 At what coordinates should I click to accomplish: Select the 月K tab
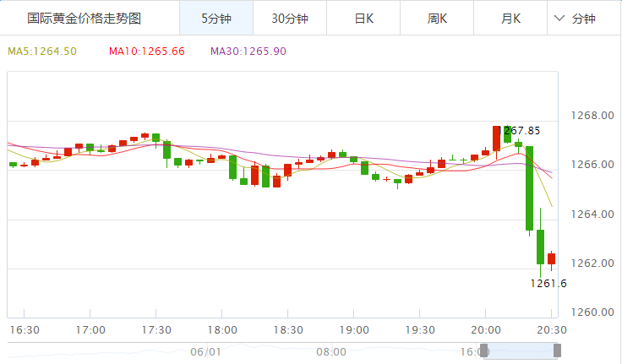(x=510, y=19)
